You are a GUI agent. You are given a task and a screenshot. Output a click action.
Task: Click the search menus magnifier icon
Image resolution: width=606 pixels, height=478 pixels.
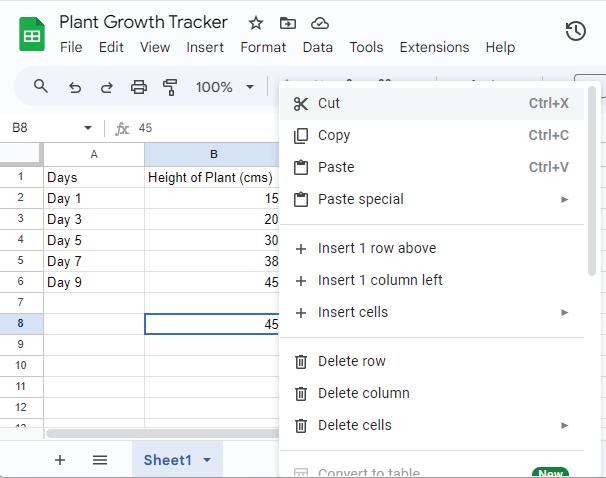click(x=41, y=87)
